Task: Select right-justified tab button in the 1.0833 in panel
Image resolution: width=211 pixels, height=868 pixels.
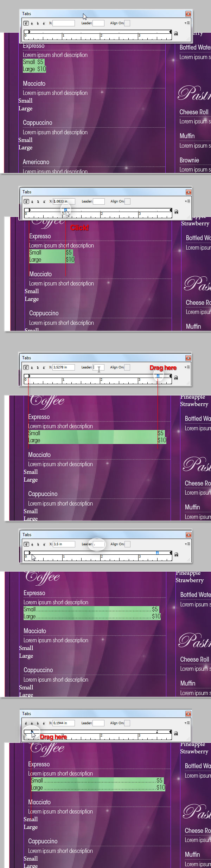Action: [x=38, y=201]
